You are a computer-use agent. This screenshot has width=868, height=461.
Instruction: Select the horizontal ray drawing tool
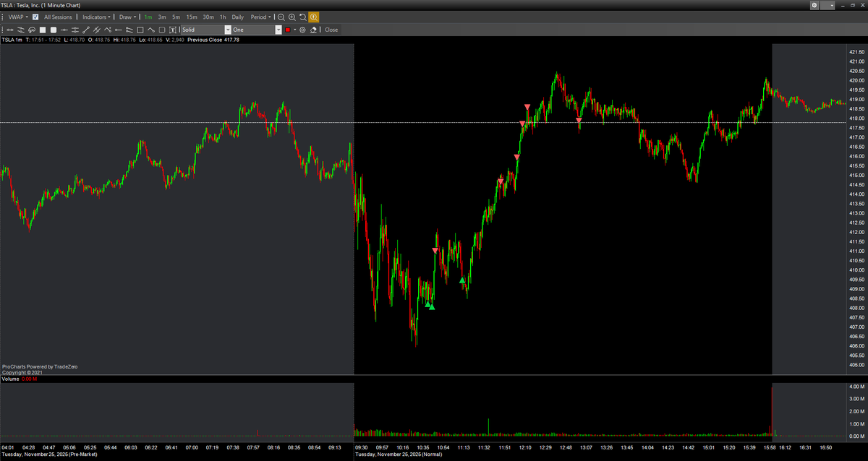pos(119,30)
